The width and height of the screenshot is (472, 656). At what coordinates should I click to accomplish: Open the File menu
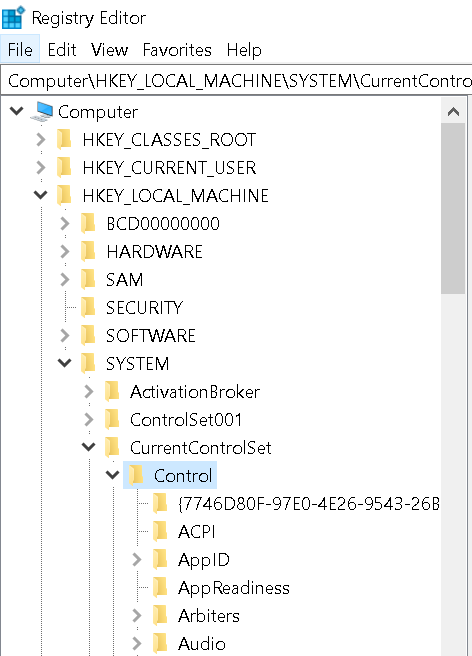click(x=20, y=50)
